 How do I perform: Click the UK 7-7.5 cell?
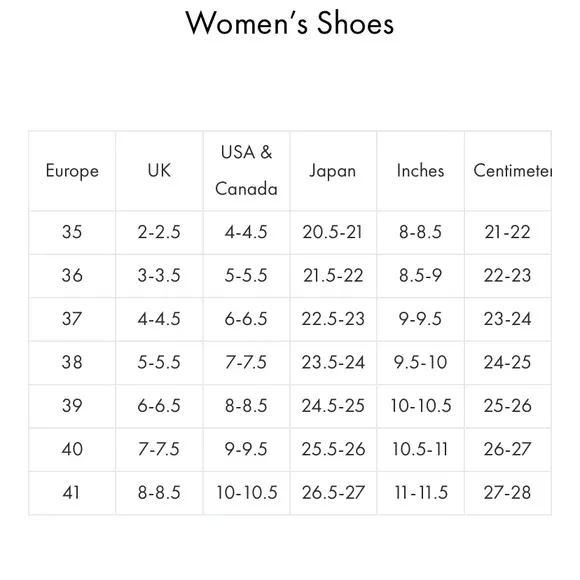click(x=159, y=449)
